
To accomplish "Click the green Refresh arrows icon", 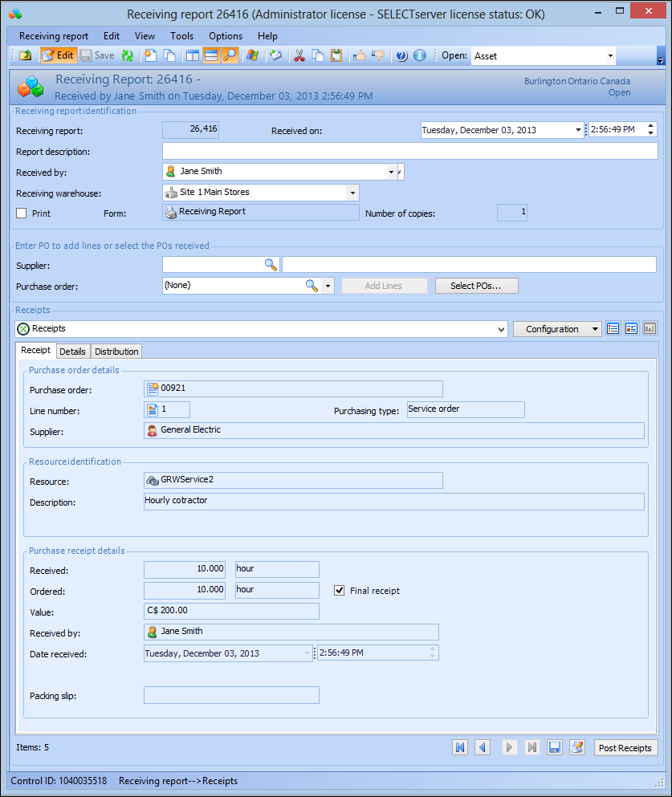I will [x=128, y=55].
